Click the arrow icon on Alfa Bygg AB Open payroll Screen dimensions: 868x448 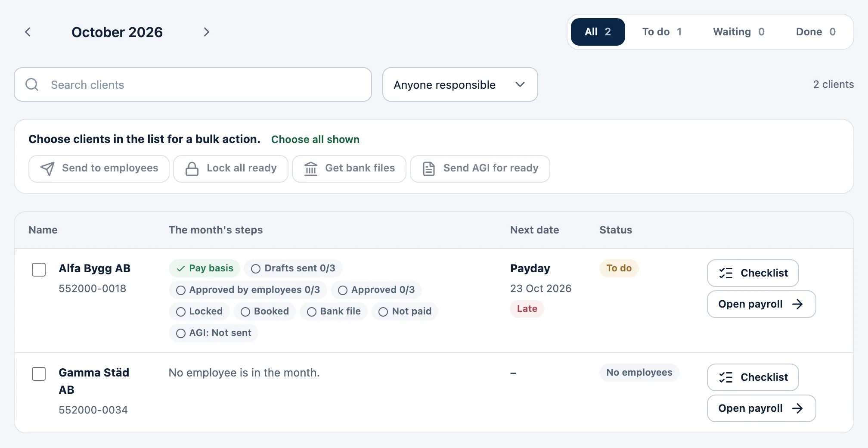tap(797, 304)
